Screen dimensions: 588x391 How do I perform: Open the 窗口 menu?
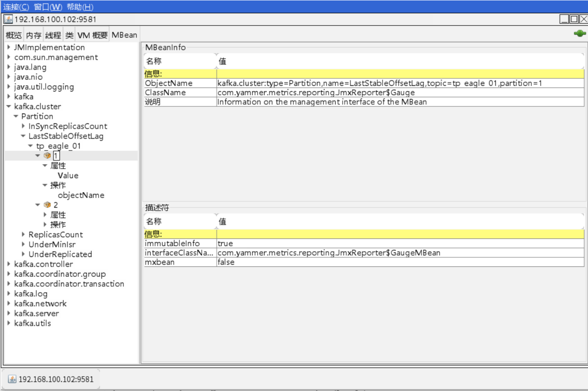coord(48,7)
